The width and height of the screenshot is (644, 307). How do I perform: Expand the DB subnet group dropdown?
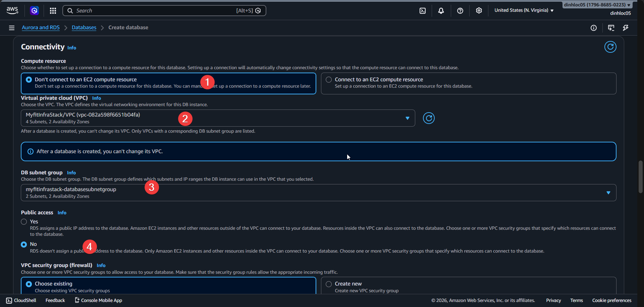608,192
